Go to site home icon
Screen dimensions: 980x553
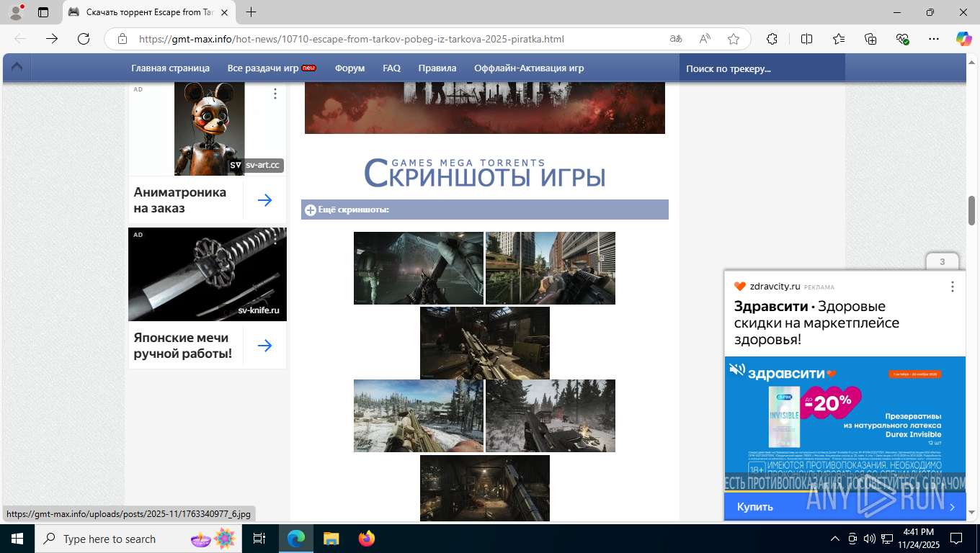pyautogui.click(x=17, y=67)
